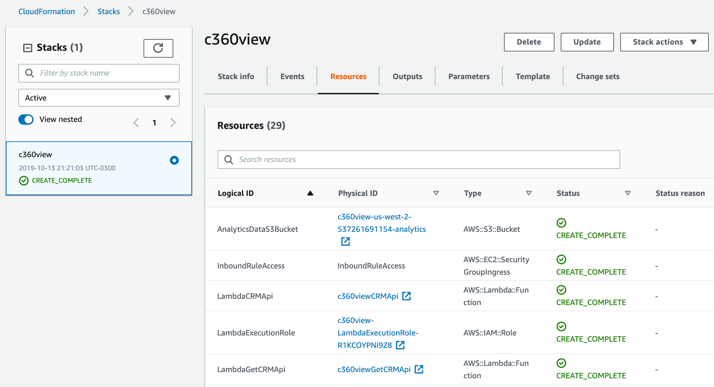Image resolution: width=714 pixels, height=387 pixels.
Task: Click AnalyticsDataS3Bucket logical ID text
Action: pyautogui.click(x=257, y=229)
